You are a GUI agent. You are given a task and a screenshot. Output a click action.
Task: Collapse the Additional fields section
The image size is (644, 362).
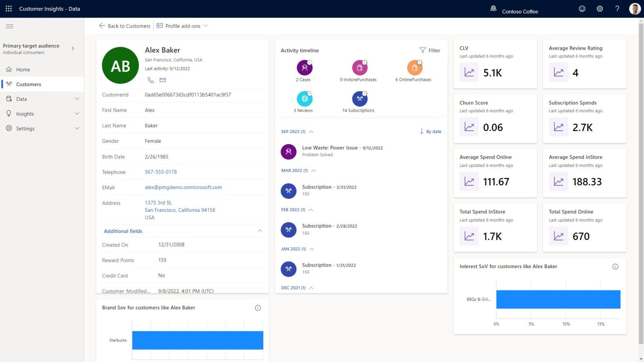pos(260,231)
